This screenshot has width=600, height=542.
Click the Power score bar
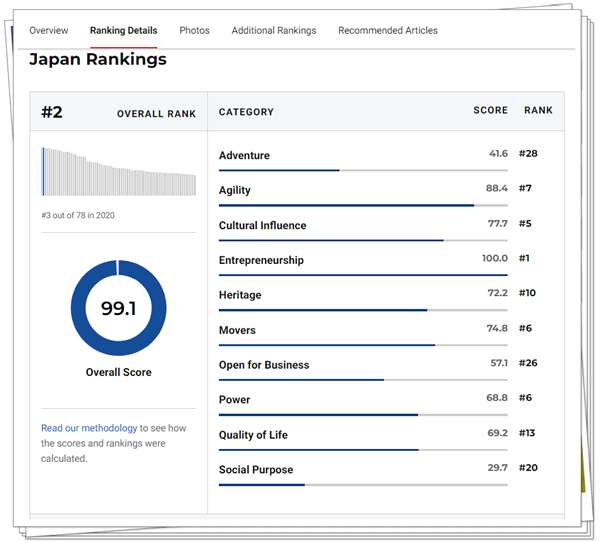point(362,414)
